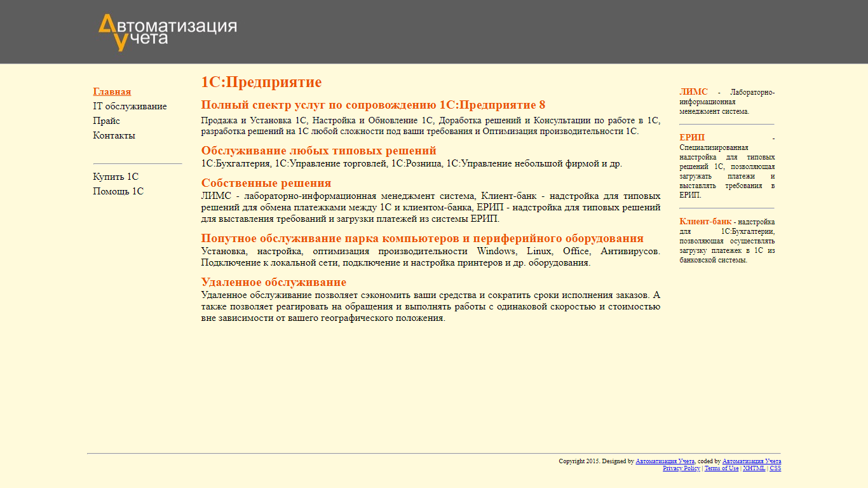Click the Удаленное обслуживание heading
The width and height of the screenshot is (868, 488).
pyautogui.click(x=273, y=282)
